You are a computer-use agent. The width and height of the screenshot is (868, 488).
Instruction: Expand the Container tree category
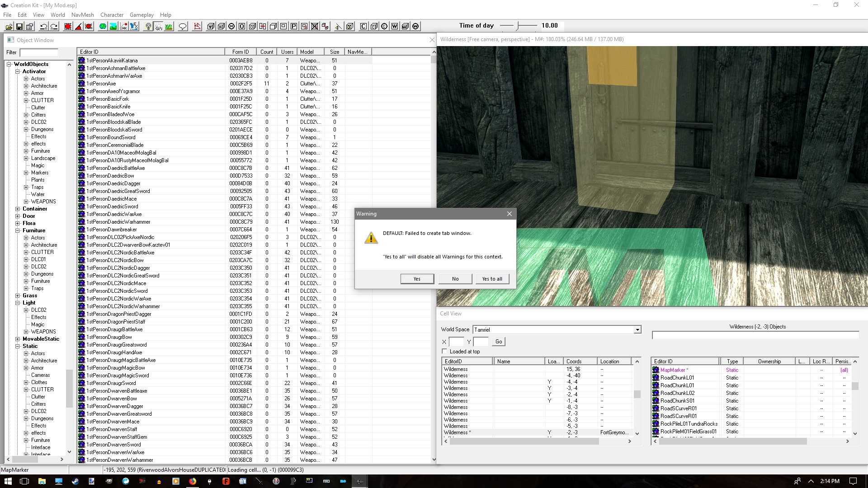18,209
